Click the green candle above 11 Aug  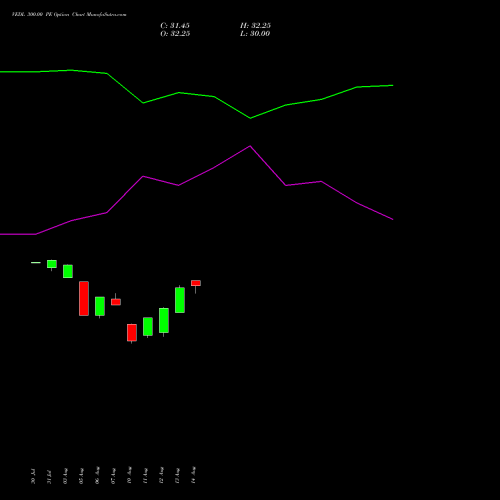click(148, 327)
